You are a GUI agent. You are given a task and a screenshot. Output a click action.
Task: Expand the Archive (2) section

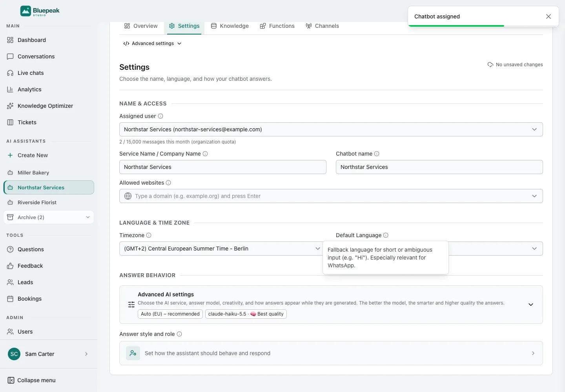(x=49, y=217)
